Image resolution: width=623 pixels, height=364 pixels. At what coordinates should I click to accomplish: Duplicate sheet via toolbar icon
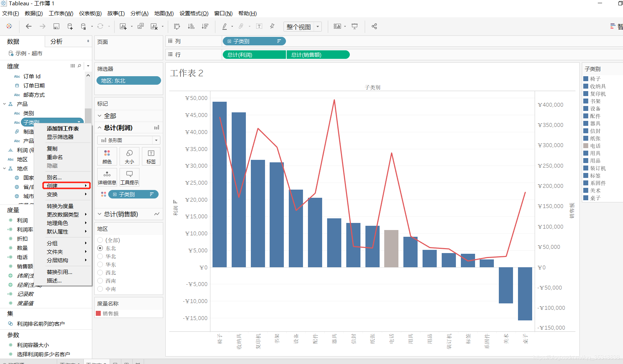(x=140, y=26)
